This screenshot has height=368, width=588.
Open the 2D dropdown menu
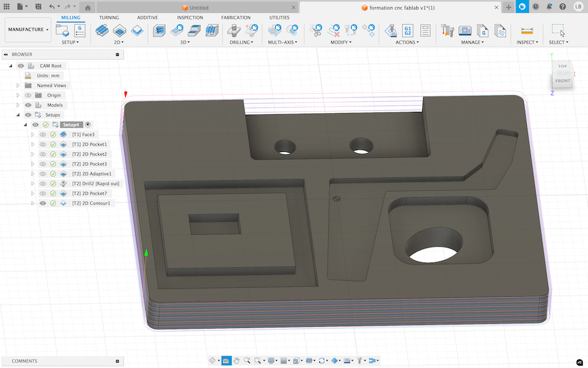tap(119, 42)
